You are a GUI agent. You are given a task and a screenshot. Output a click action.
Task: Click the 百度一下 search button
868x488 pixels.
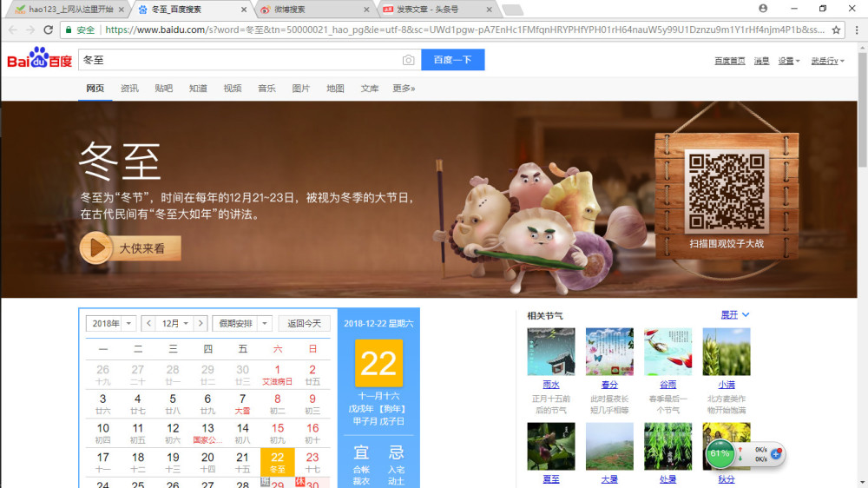click(x=453, y=60)
